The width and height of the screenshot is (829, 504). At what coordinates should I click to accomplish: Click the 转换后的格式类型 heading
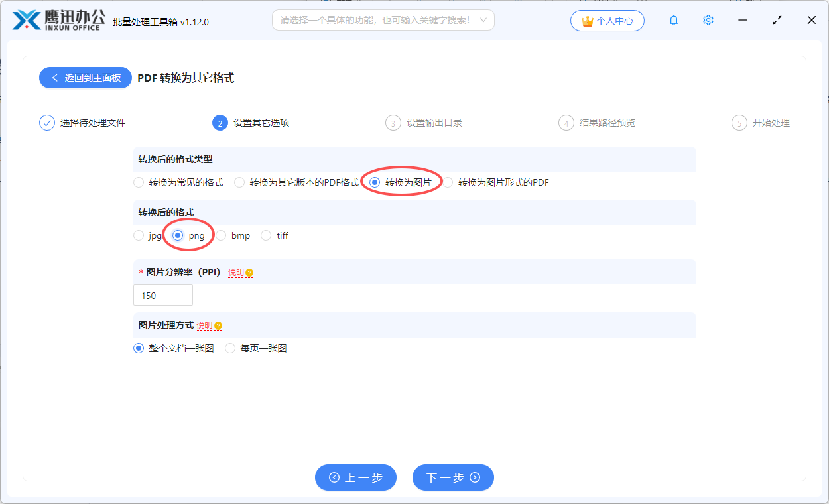click(x=175, y=159)
